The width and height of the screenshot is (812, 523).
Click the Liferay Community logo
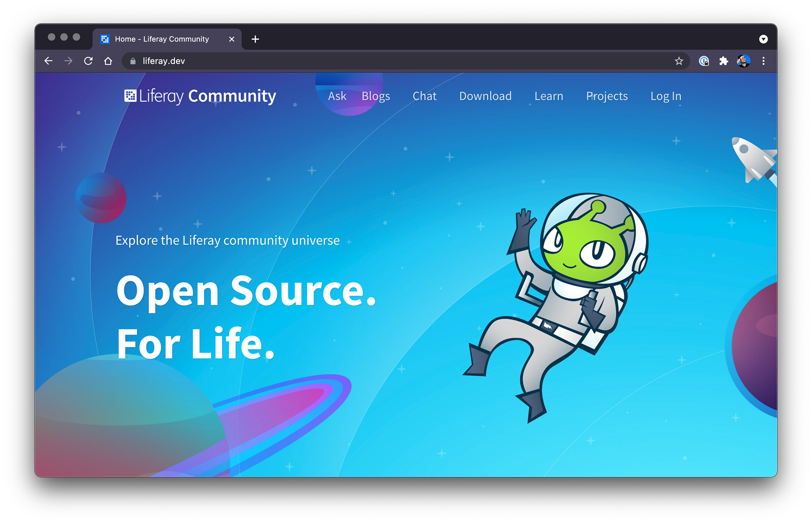[199, 96]
